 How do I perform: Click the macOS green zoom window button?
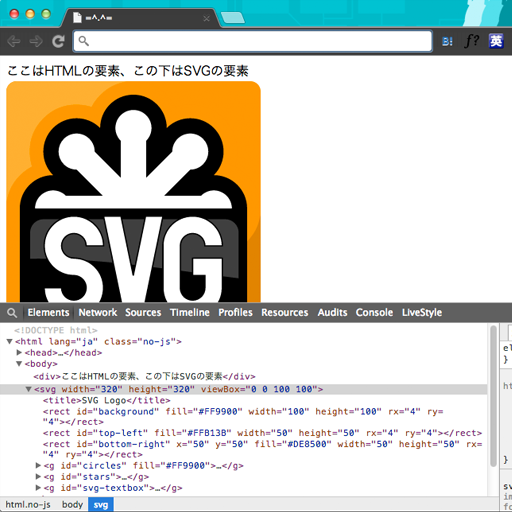pos(46,14)
